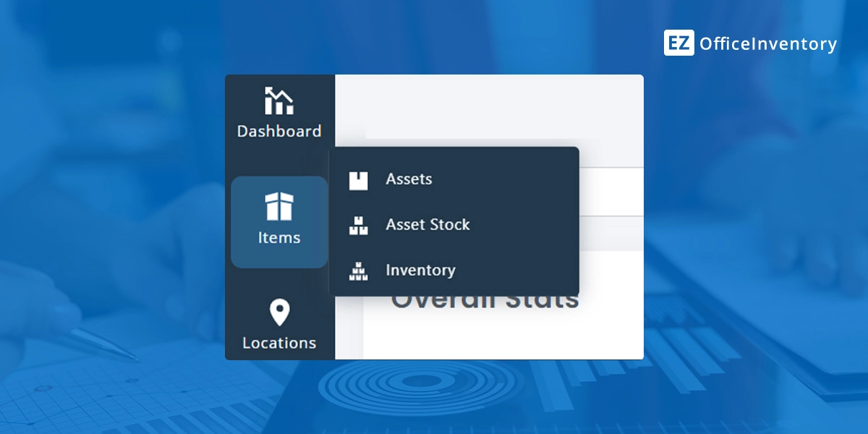868x434 pixels.
Task: Open the Asset Stock menu entry
Action: 427,224
